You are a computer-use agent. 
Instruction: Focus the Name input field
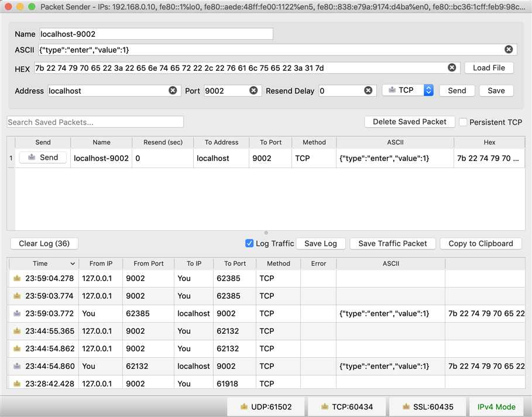pos(156,34)
